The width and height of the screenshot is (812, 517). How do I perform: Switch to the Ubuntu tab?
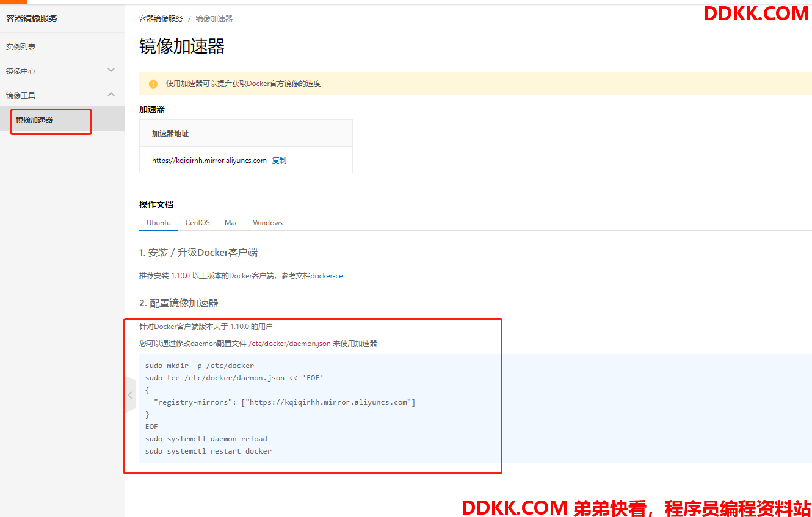coord(159,223)
